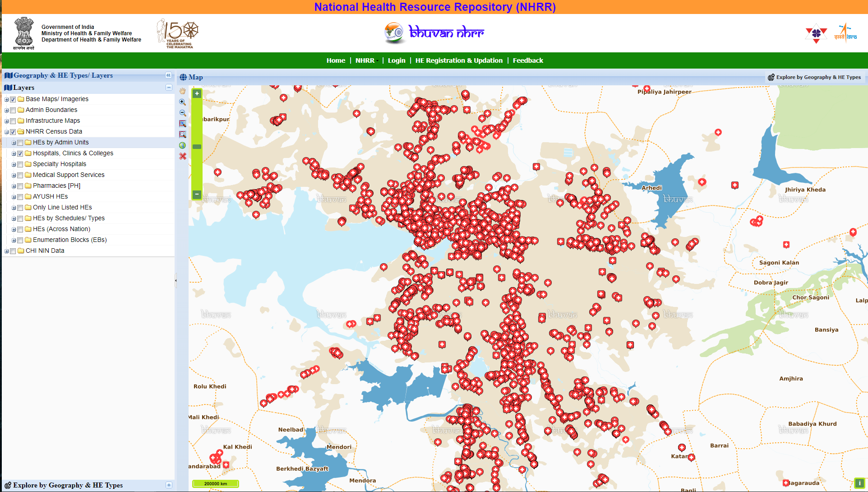The image size is (868, 492).
Task: Enable Medical Support Services checkbox
Action: pos(20,175)
